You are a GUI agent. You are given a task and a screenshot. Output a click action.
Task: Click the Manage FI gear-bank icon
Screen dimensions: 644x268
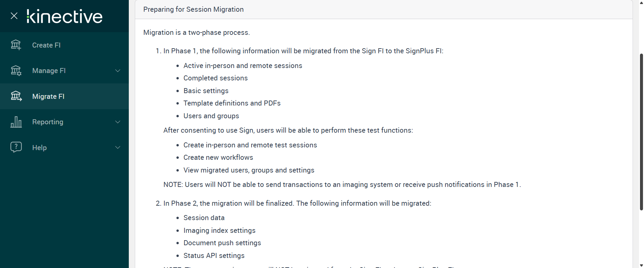coord(16,71)
